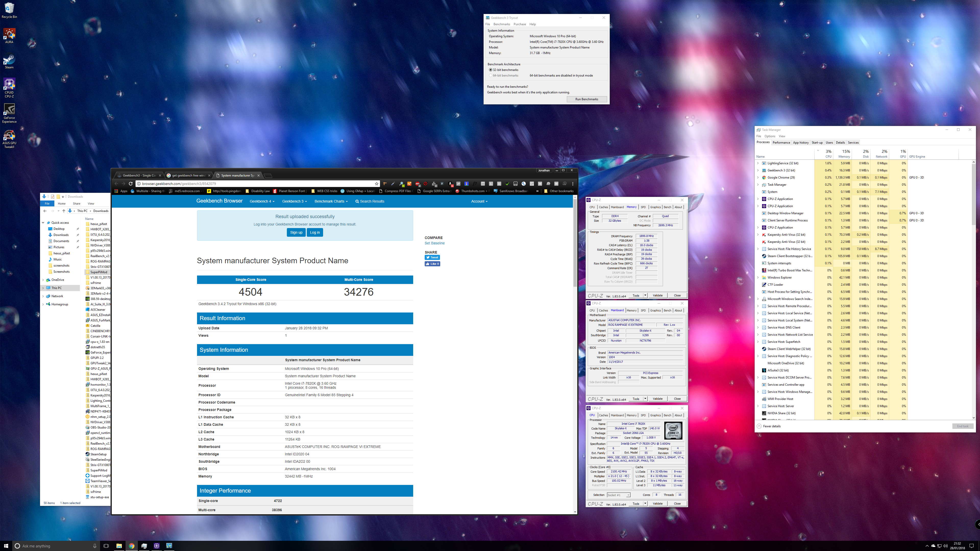Open the AURA desktop shortcut

coord(9,36)
